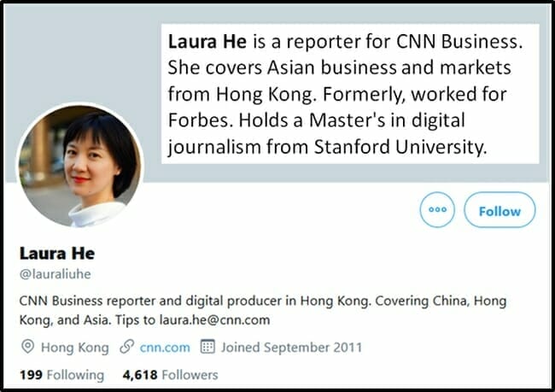Click Stanford University text in banner
Viewport: 555px width, 392px height.
click(x=400, y=147)
